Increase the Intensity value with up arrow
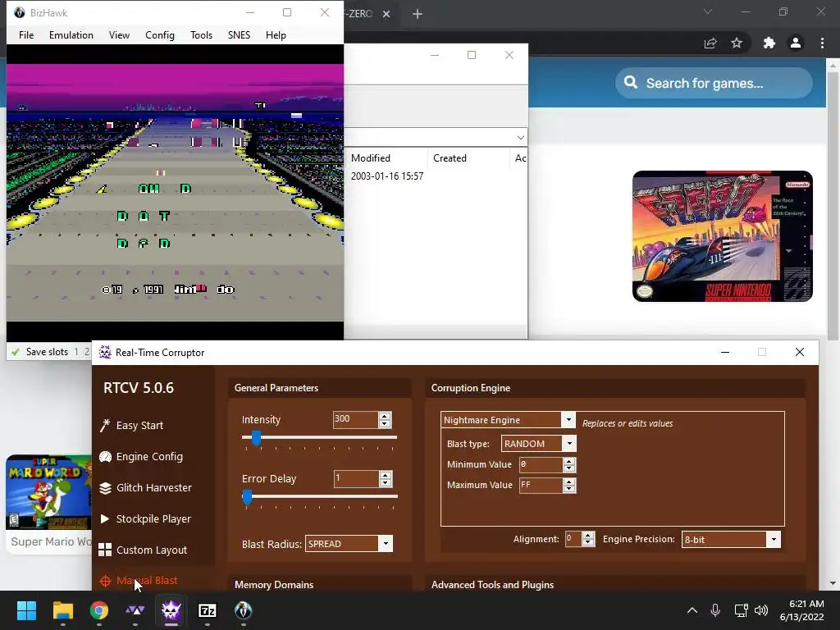The height and width of the screenshot is (630, 840). [384, 416]
